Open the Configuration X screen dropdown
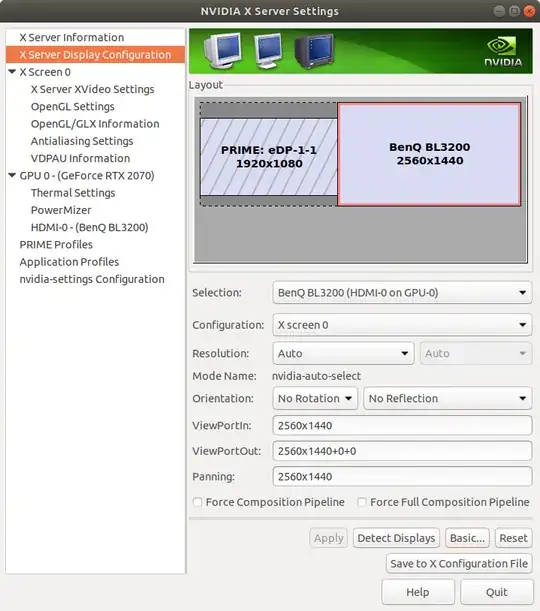Viewport: 540px width, 611px height. tap(402, 325)
